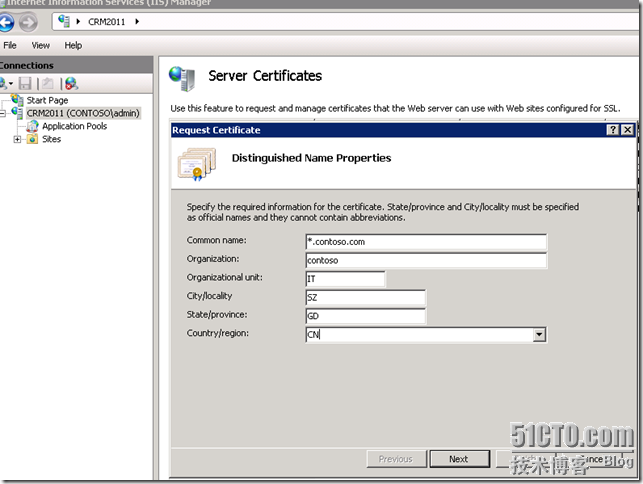Open the arrow after CRM2011 breadcrumb
Viewport: 643px width, 484px height.
(x=137, y=21)
